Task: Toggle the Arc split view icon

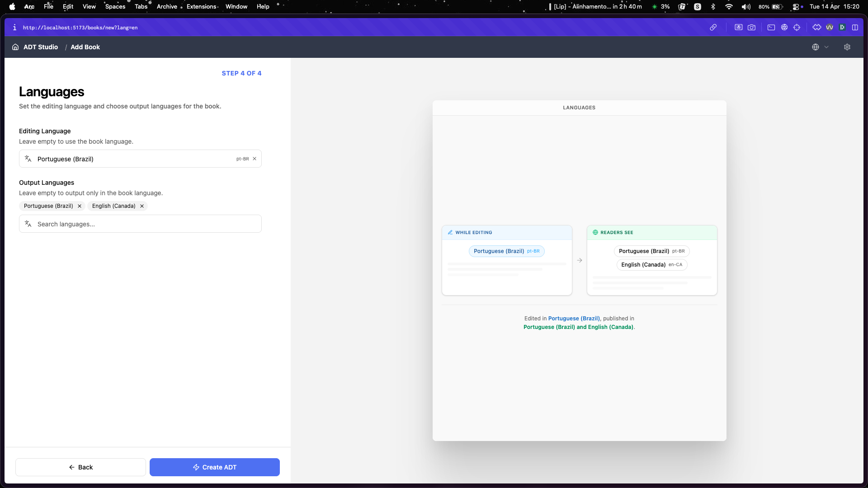Action: 855,28
